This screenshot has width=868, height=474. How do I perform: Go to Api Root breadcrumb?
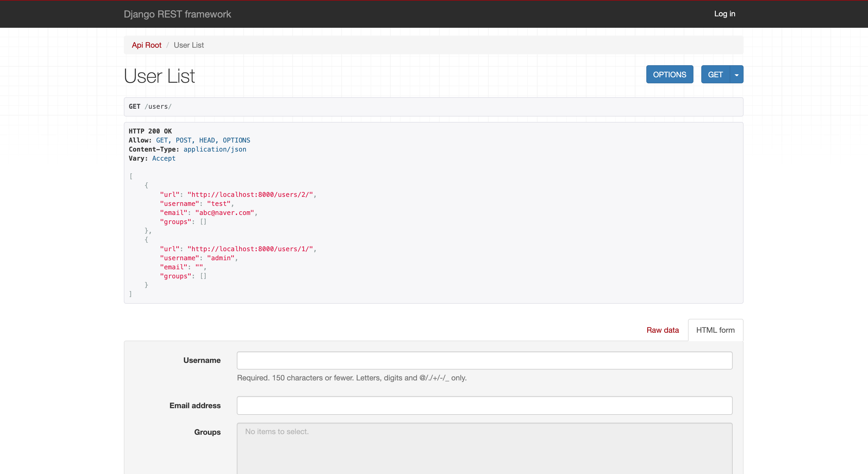click(146, 45)
